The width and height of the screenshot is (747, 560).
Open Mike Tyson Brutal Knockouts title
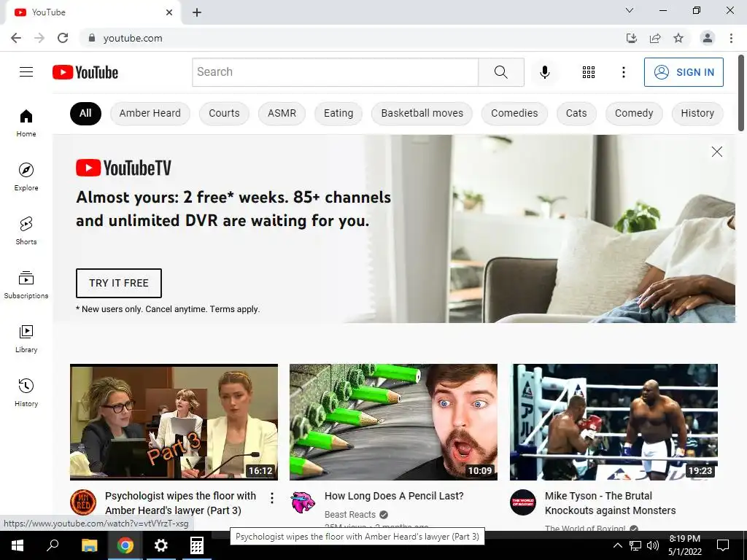[611, 503]
